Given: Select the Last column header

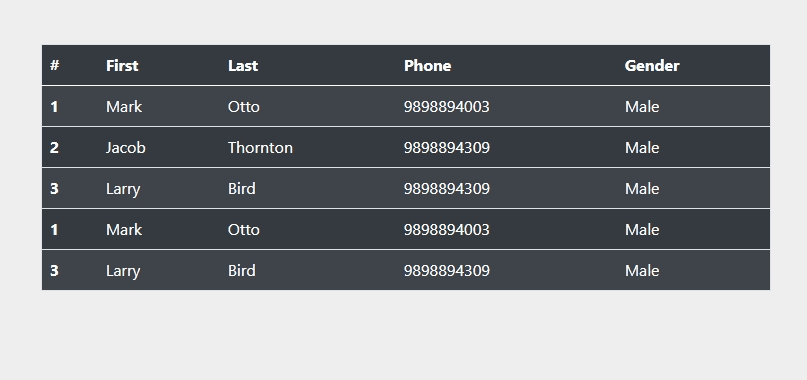Looking at the screenshot, I should point(243,65).
